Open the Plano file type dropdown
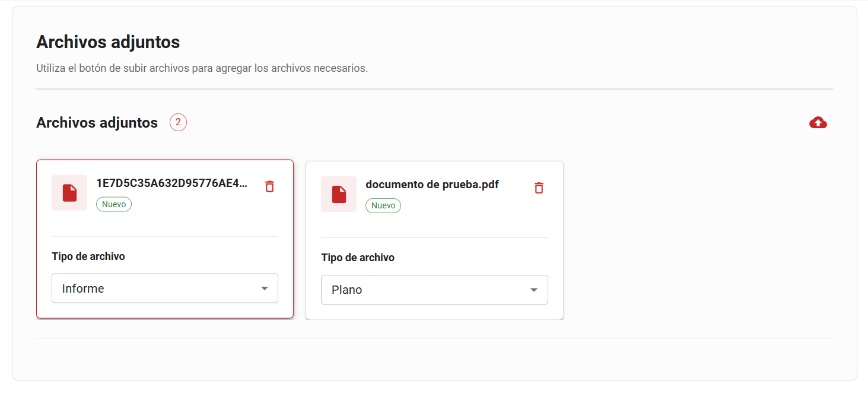 point(434,290)
